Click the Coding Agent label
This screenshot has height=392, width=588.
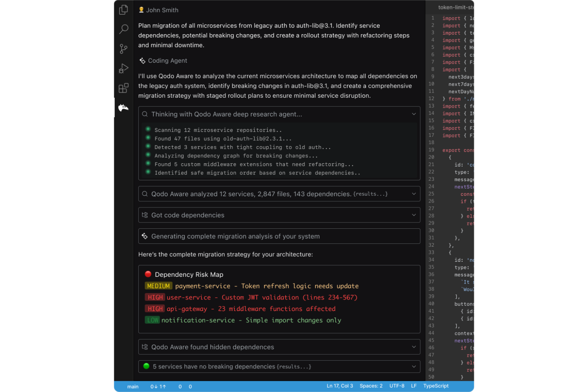click(x=167, y=61)
